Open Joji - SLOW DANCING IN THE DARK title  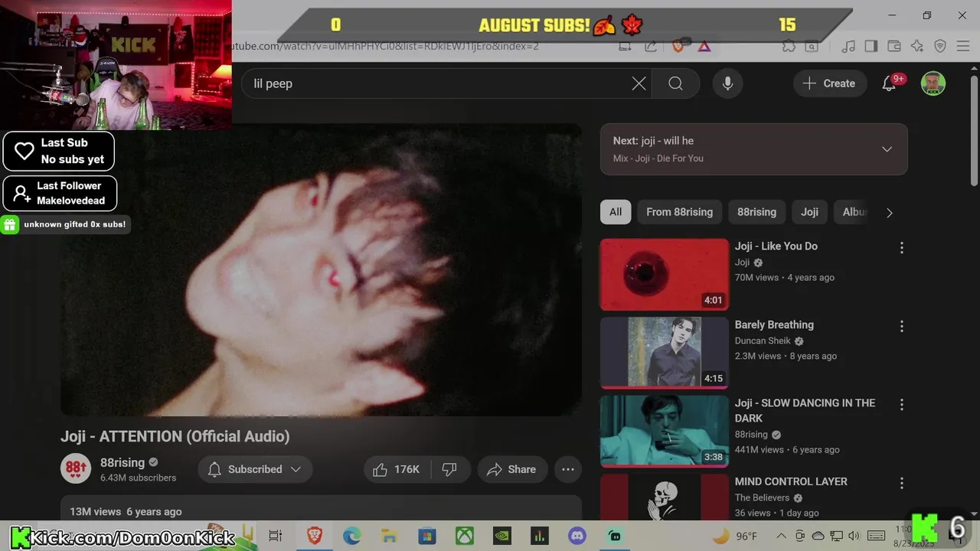(805, 410)
